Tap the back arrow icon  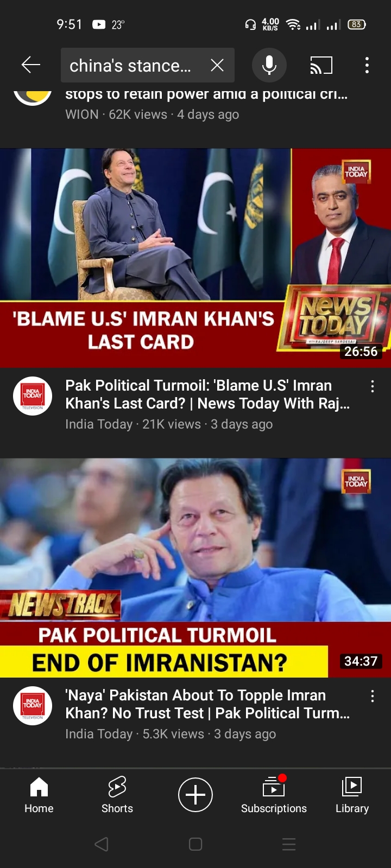tap(31, 65)
